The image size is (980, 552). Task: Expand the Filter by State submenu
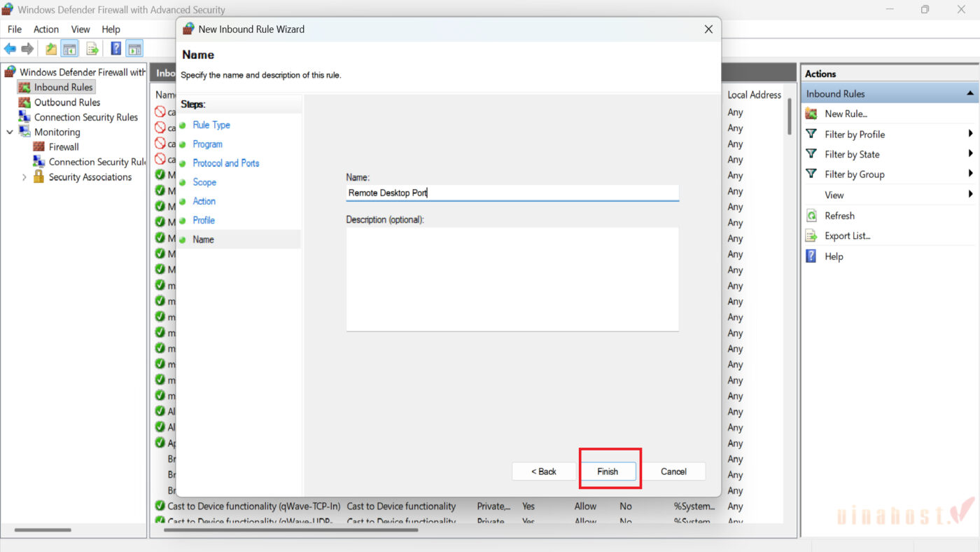click(x=971, y=154)
